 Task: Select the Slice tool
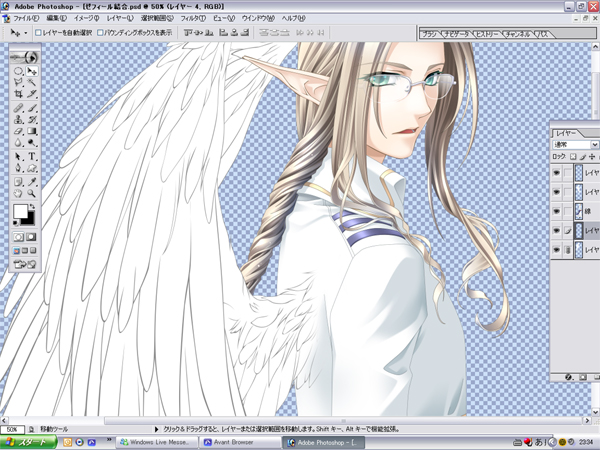tap(32, 94)
